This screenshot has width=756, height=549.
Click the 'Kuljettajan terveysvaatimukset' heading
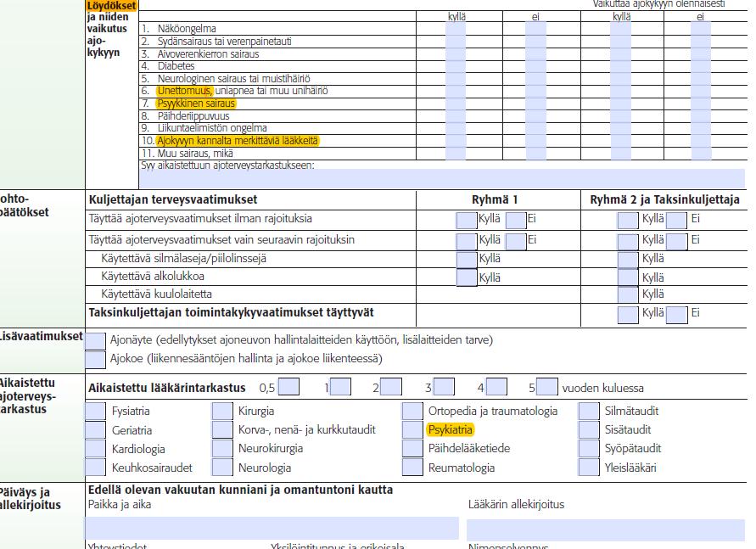point(172,199)
